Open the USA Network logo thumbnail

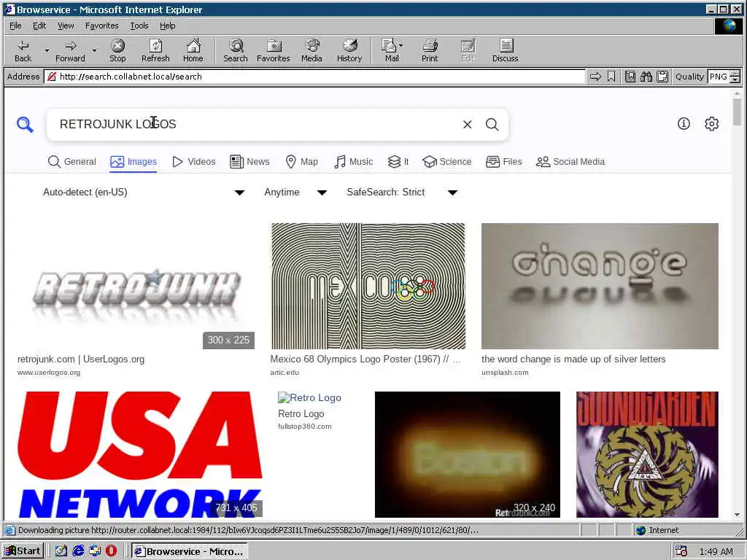click(139, 454)
